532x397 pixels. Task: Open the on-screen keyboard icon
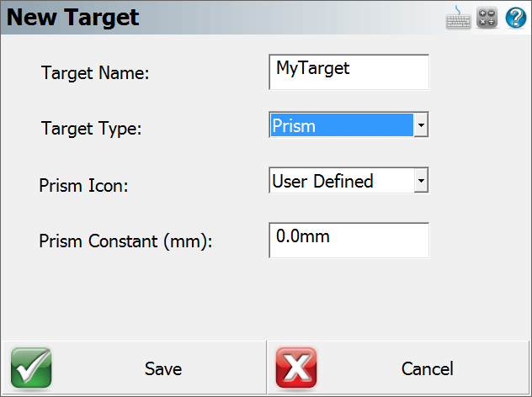458,18
